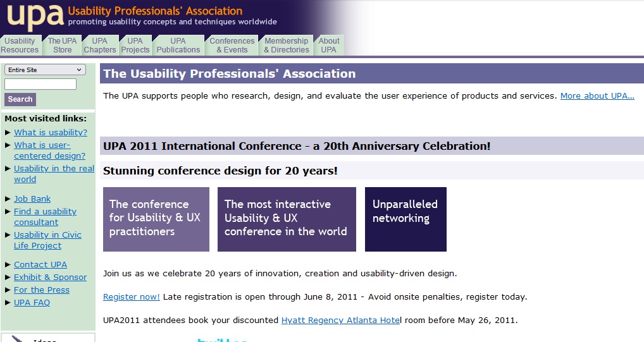Open the UPA Projects tab
Image resolution: width=644 pixels, height=342 pixels.
pyautogui.click(x=135, y=45)
